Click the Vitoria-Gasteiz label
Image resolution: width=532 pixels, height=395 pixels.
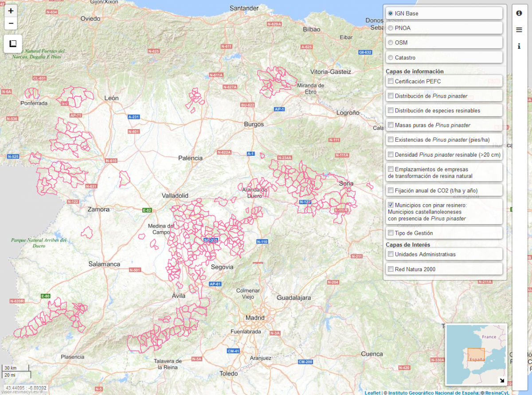click(x=331, y=71)
